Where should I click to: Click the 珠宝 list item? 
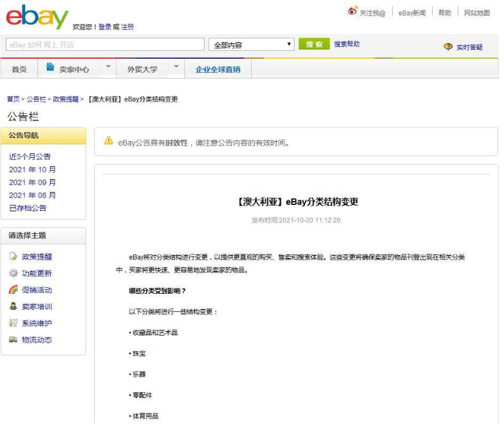[x=139, y=354]
